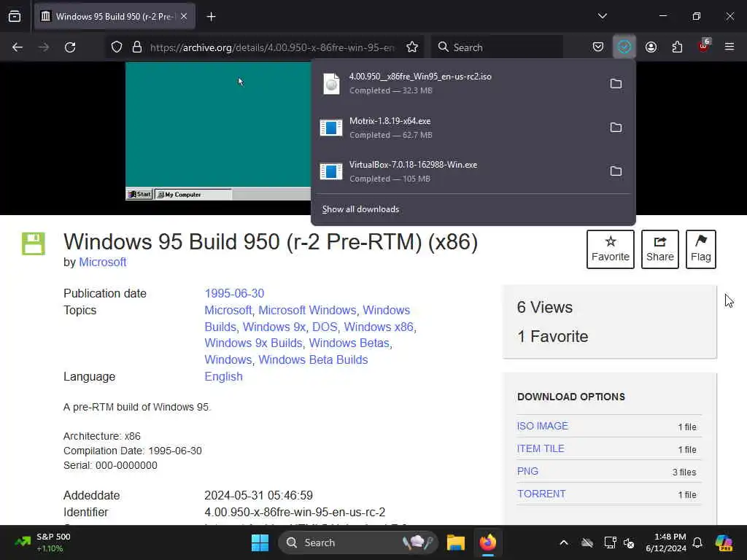Screen dimensions: 747x560
Task: Click the Share button
Action: click(659, 249)
